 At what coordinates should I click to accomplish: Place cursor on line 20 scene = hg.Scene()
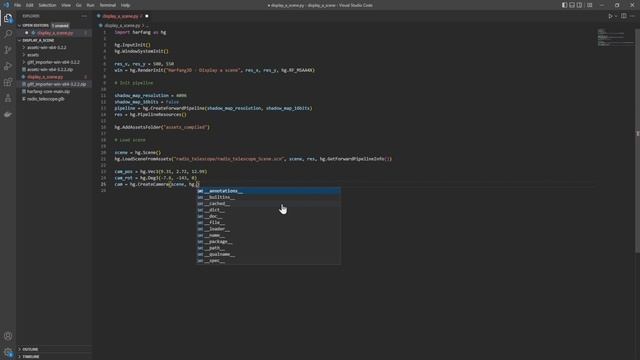[x=138, y=153]
